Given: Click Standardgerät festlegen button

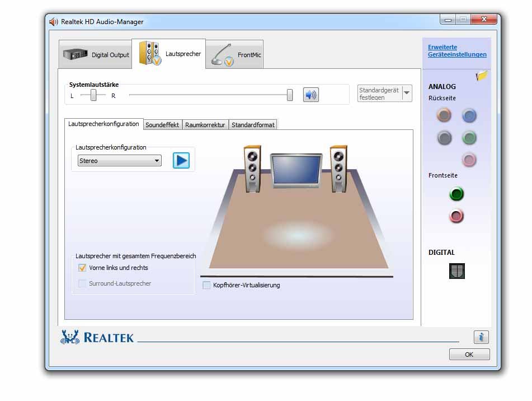Looking at the screenshot, I should 380,94.
